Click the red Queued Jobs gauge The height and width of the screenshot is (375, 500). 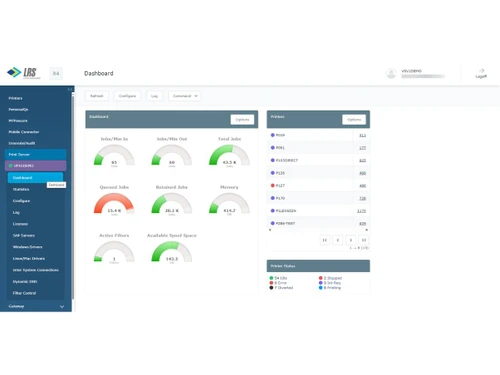(114, 204)
